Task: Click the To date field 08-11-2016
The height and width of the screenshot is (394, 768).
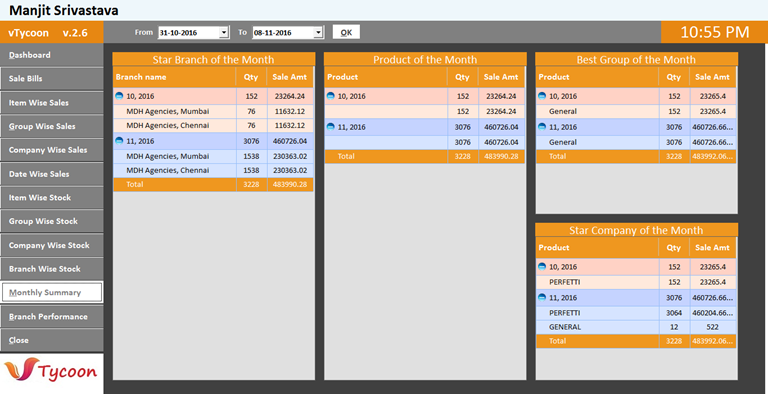Action: (283, 33)
